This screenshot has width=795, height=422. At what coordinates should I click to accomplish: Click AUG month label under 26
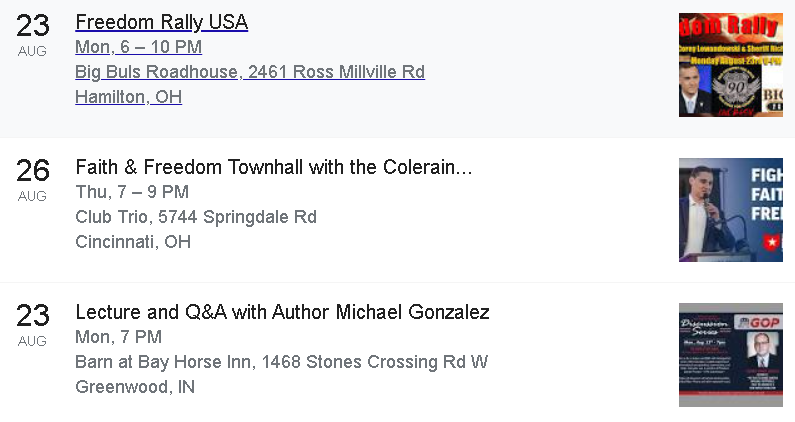[x=32, y=196]
